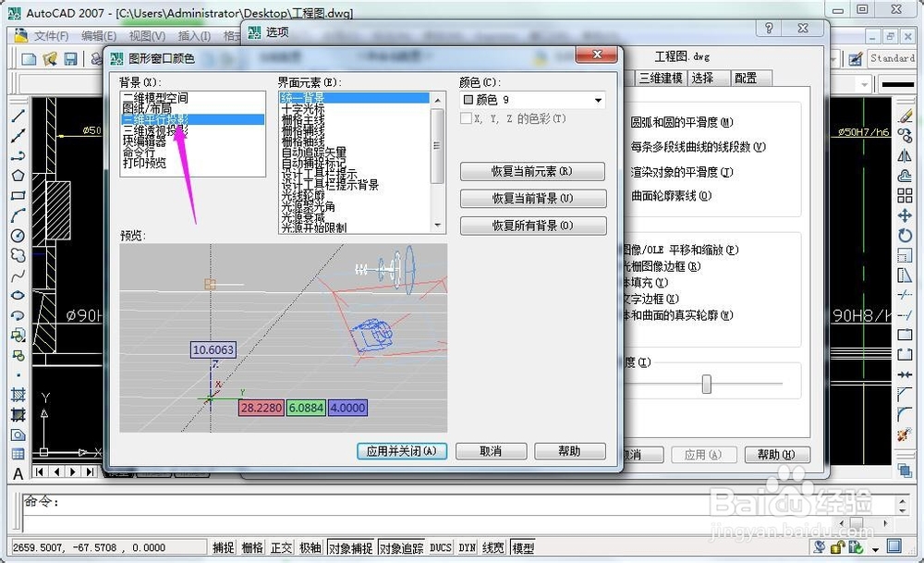Select the Rotate modify tool
Screen dimensions: 924x563
(x=906, y=236)
